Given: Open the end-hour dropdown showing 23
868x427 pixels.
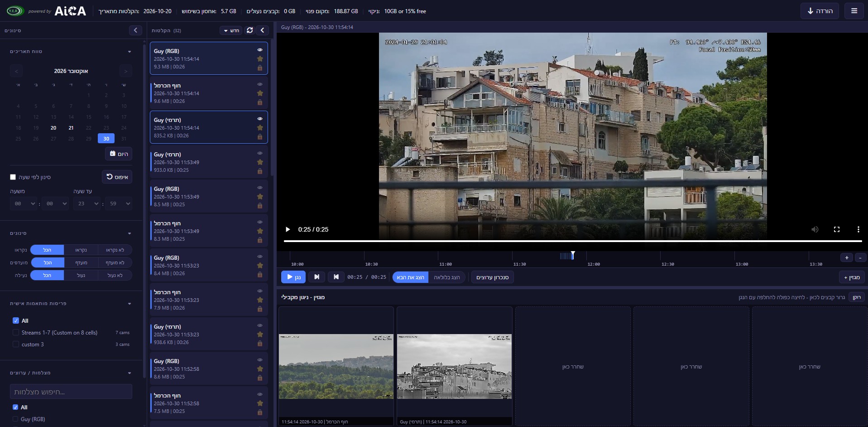Looking at the screenshot, I should click(x=86, y=204).
